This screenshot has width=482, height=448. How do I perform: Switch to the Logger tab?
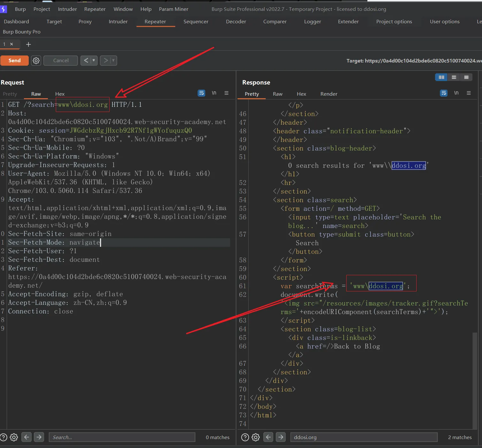tap(313, 21)
